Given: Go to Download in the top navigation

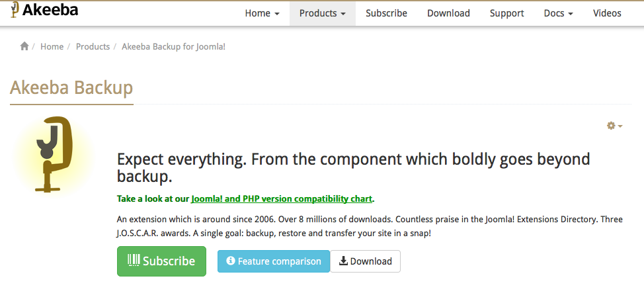Looking at the screenshot, I should (448, 13).
